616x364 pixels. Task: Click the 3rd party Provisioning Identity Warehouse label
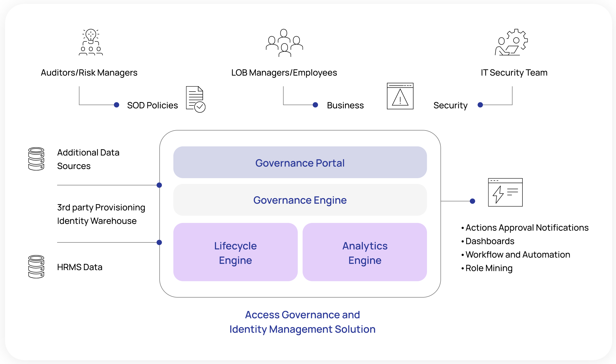101,214
